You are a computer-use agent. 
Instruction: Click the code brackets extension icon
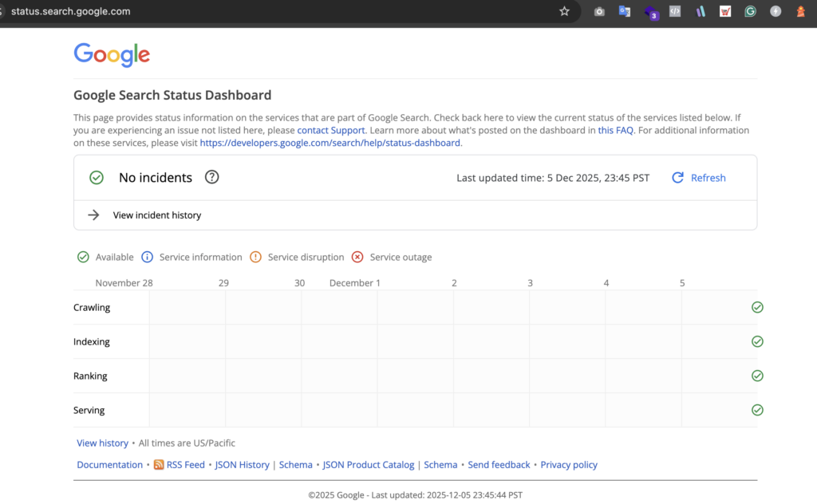675,11
